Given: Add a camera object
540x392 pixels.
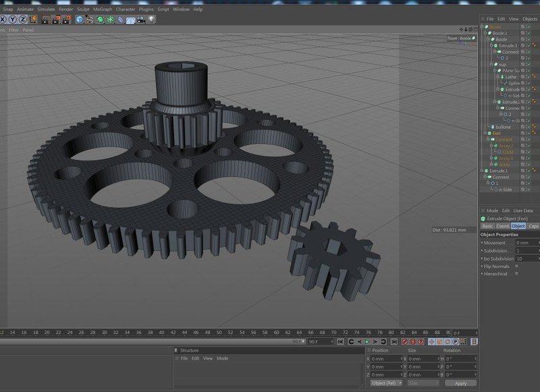Looking at the screenshot, I should click(x=141, y=20).
